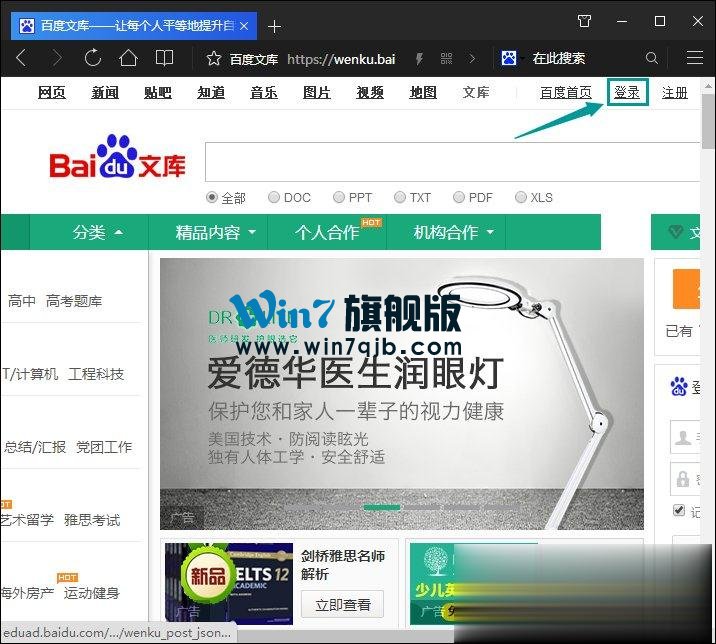Reload the page with the refresh icon
716x644 pixels.
point(93,58)
